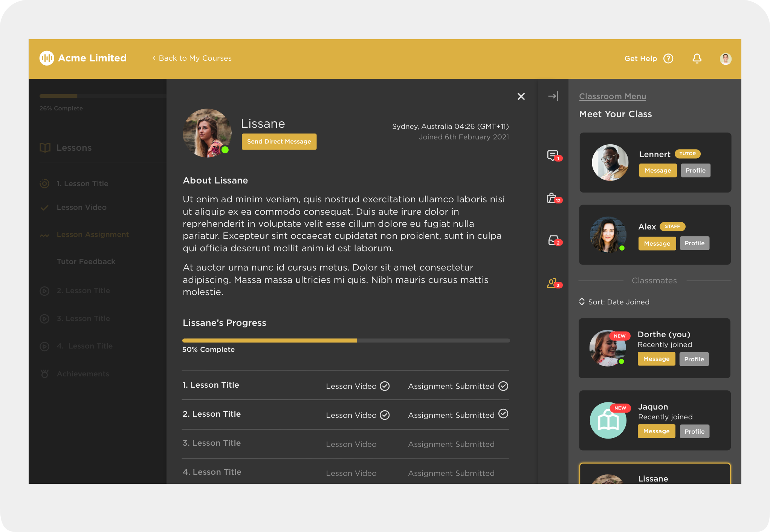The image size is (770, 532).
Task: Open user avatar menu in the header
Action: coord(726,59)
